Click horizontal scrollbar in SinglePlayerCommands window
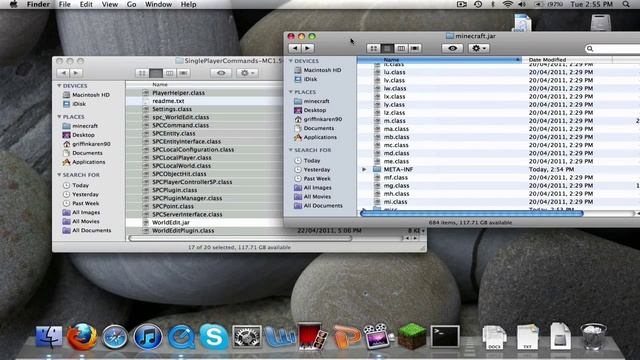 [240, 238]
